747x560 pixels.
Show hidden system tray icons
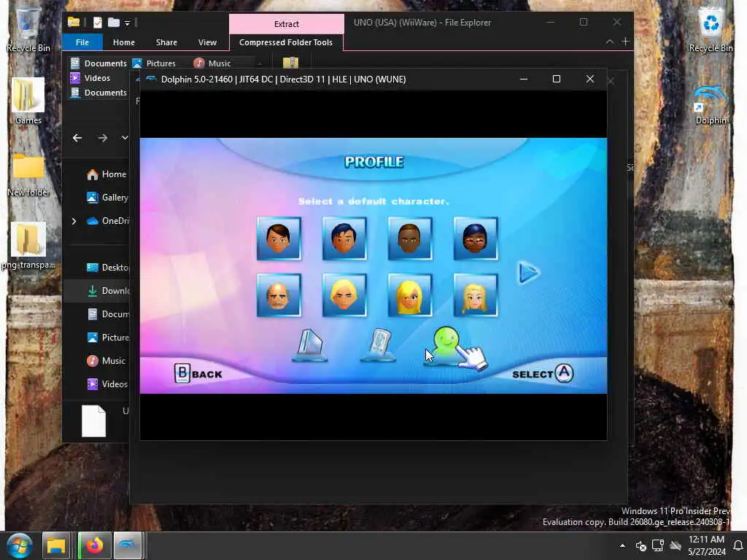point(622,545)
